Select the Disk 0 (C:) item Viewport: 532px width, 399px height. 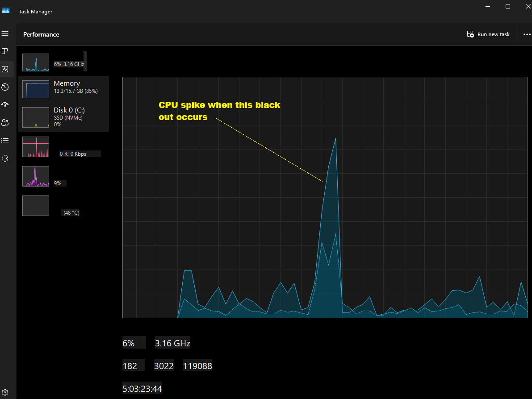pyautogui.click(x=63, y=117)
